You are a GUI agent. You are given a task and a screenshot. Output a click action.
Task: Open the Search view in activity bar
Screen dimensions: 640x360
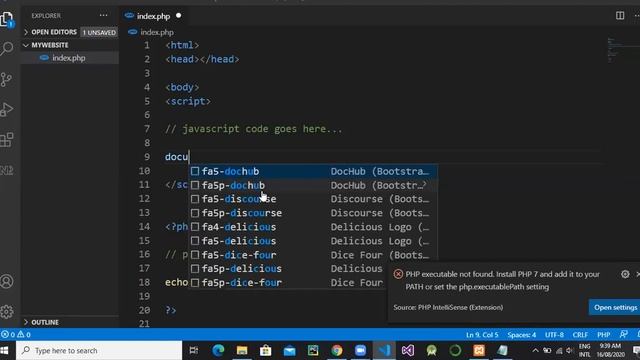[x=7, y=49]
